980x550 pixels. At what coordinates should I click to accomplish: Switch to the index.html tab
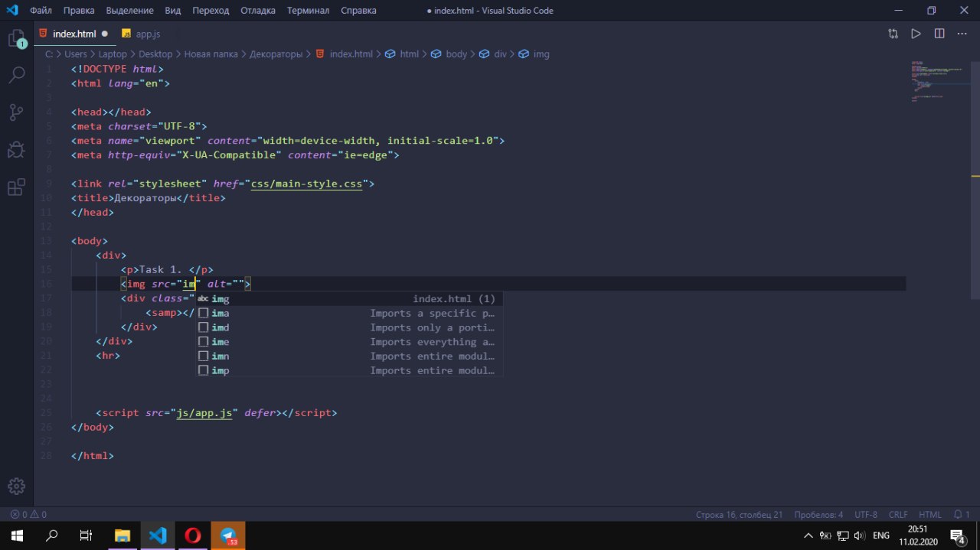tap(73, 34)
